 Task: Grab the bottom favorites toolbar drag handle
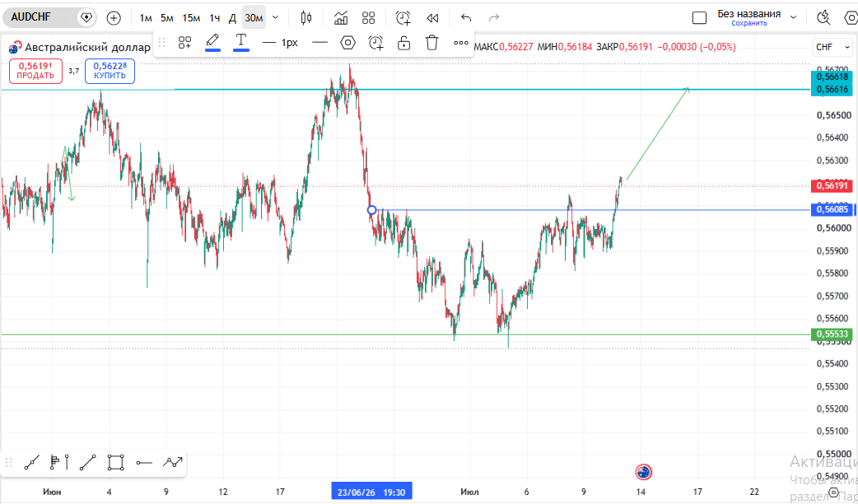click(x=9, y=463)
